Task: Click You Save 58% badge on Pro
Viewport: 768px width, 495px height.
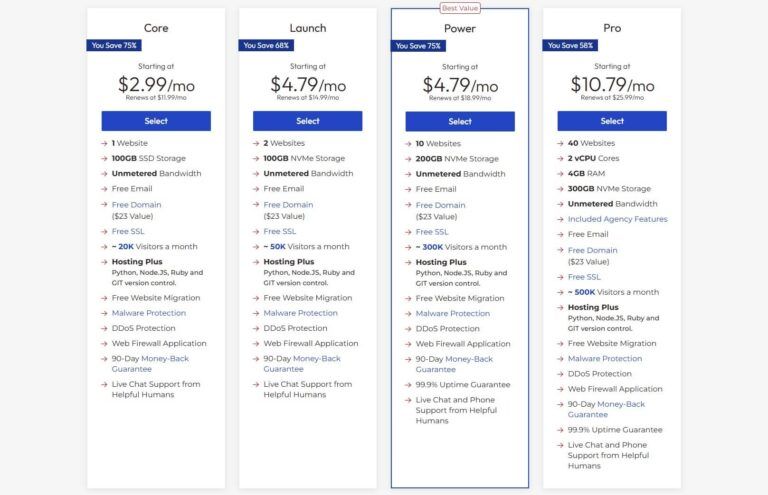Action: 569,45
